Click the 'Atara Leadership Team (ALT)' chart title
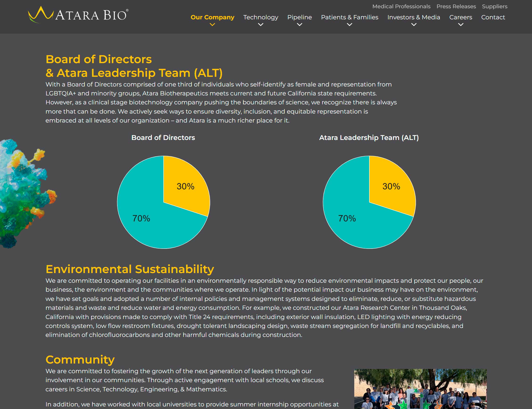The width and height of the screenshot is (532, 409). [369, 138]
